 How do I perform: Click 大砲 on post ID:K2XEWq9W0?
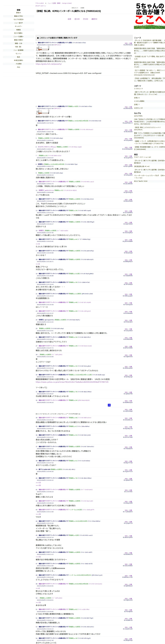pyautogui.click(x=131, y=147)
